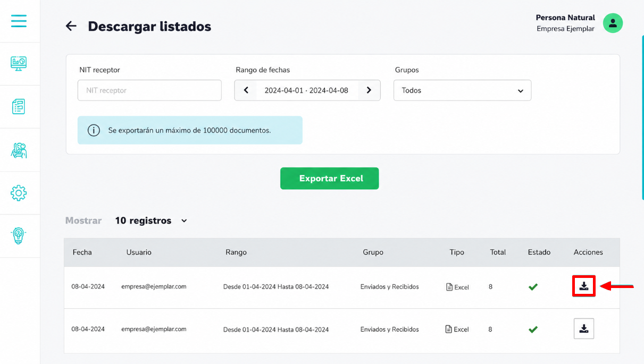
Task: Go to the next date range
Action: pyautogui.click(x=369, y=90)
